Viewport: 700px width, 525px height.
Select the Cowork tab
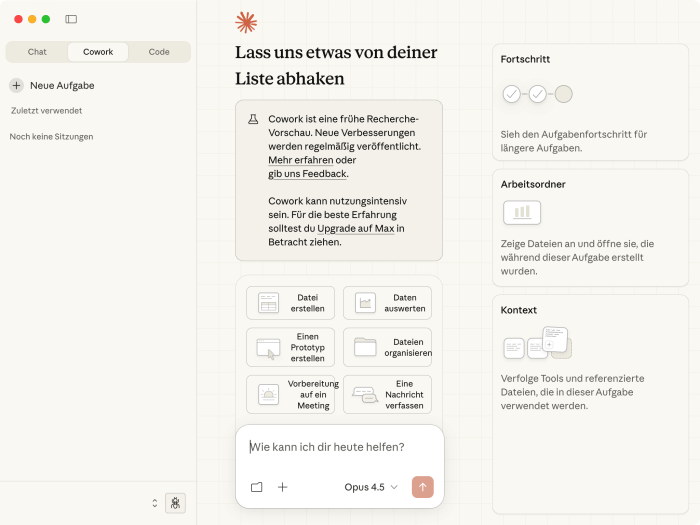click(x=98, y=52)
